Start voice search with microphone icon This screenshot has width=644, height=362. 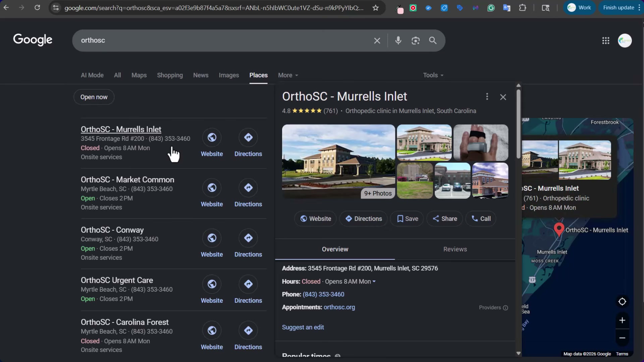398,41
